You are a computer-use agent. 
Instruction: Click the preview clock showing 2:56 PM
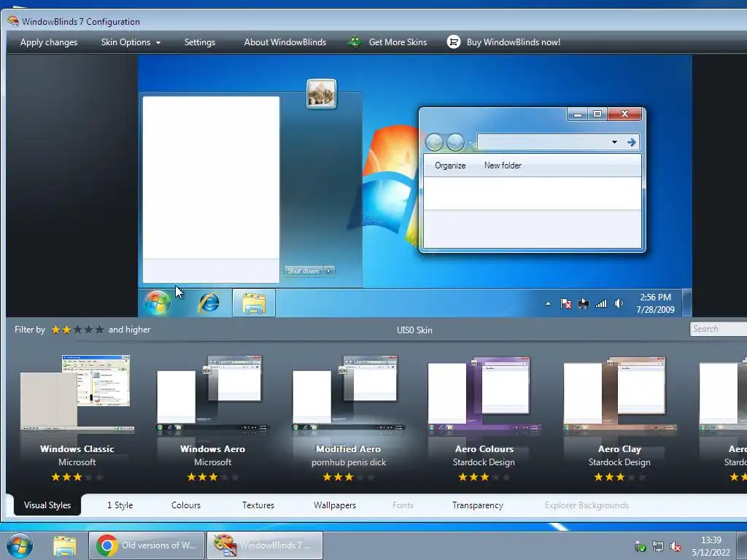coord(656,303)
